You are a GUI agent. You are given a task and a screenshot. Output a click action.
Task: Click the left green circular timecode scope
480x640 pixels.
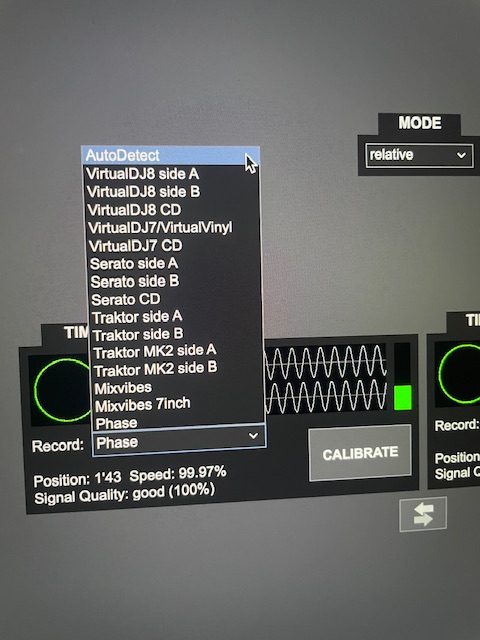[x=62, y=390]
